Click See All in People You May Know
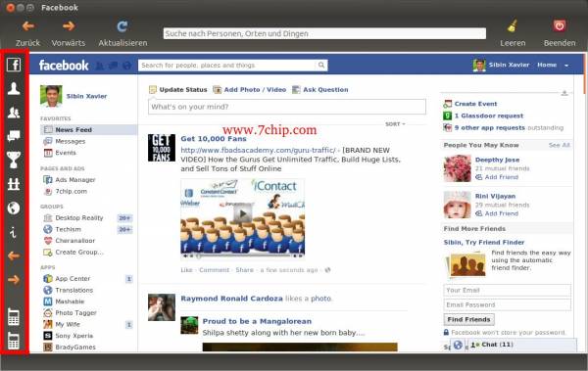This screenshot has height=371, width=588. click(x=560, y=145)
